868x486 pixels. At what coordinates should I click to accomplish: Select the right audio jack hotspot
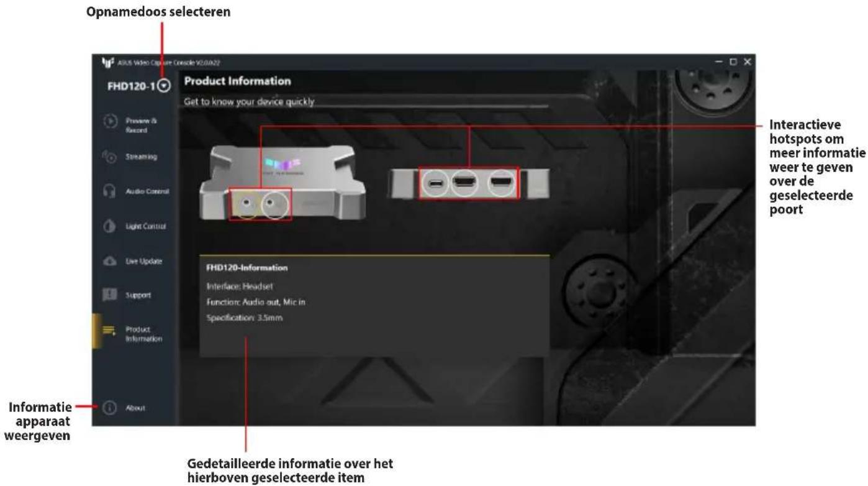pos(275,204)
